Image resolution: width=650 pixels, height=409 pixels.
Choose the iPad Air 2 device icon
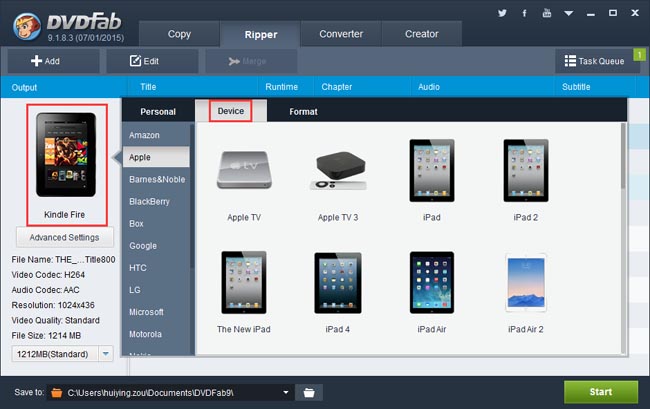coord(526,283)
